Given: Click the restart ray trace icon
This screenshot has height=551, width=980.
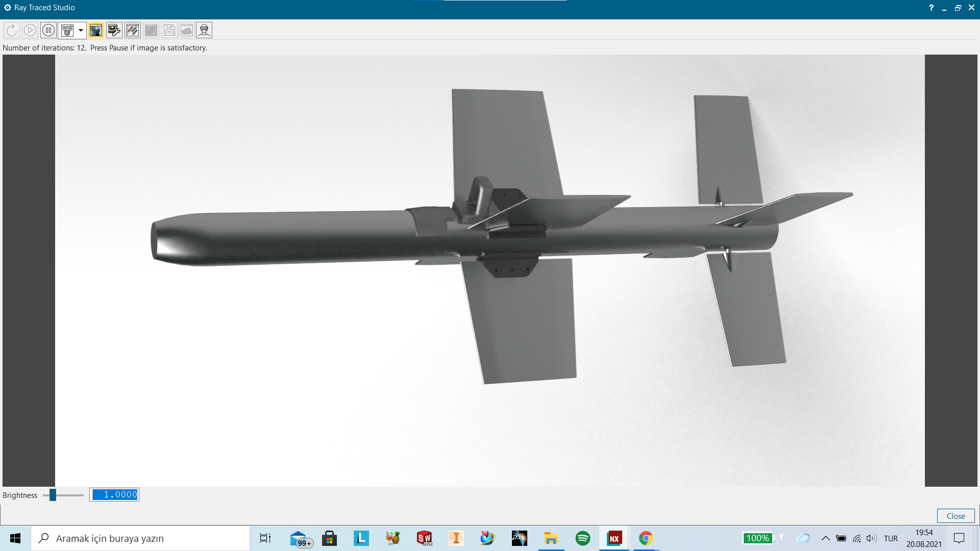Looking at the screenshot, I should pyautogui.click(x=12, y=31).
